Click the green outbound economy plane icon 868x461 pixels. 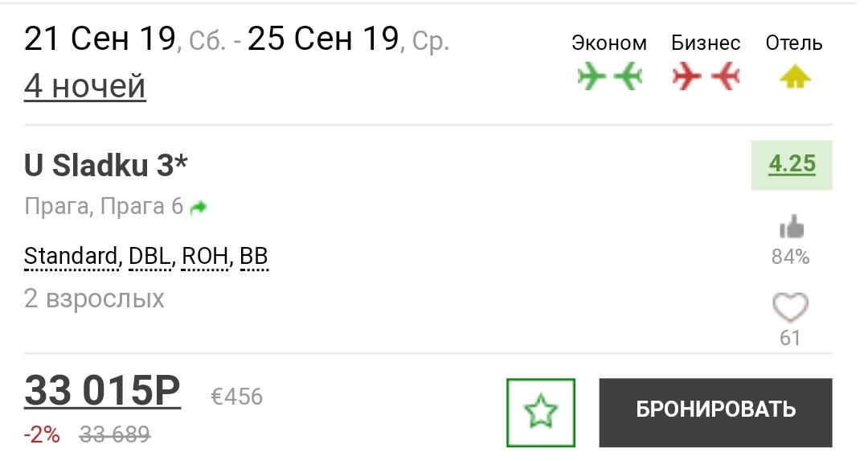[592, 76]
